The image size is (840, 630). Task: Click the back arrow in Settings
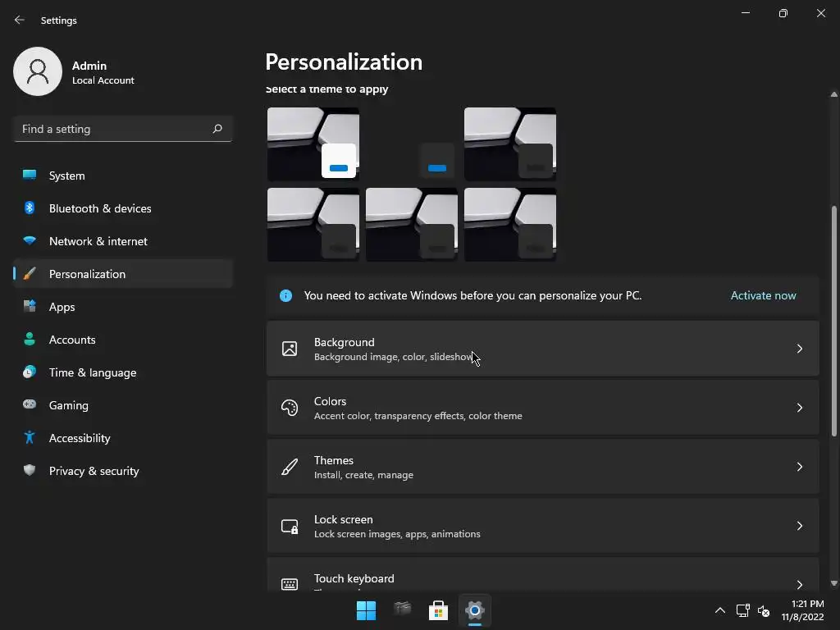(x=20, y=20)
